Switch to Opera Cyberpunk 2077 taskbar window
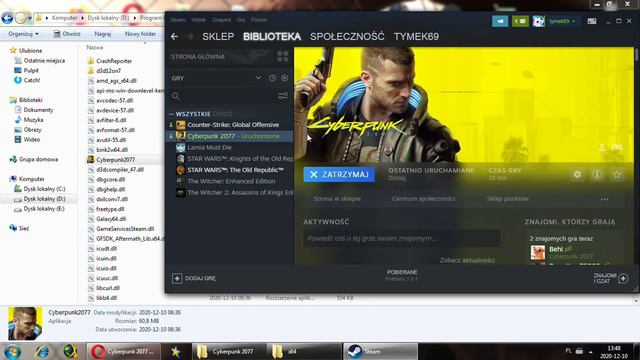 (123, 351)
